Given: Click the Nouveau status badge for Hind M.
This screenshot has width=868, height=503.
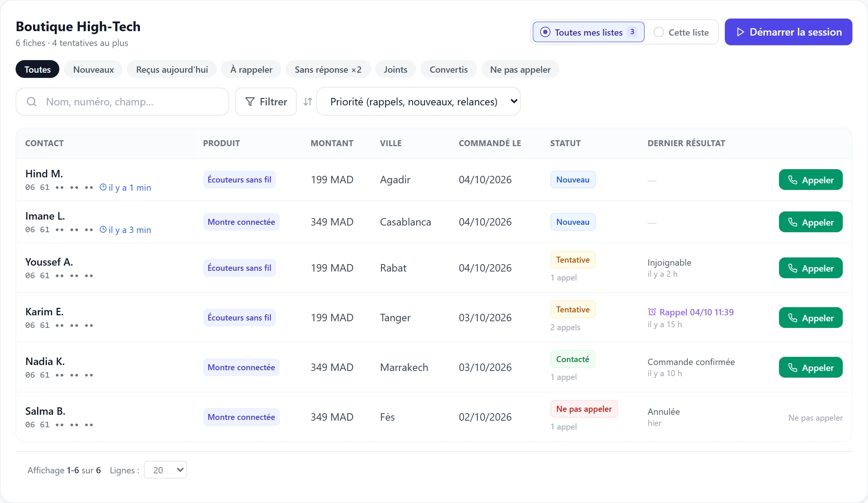Looking at the screenshot, I should click(573, 180).
